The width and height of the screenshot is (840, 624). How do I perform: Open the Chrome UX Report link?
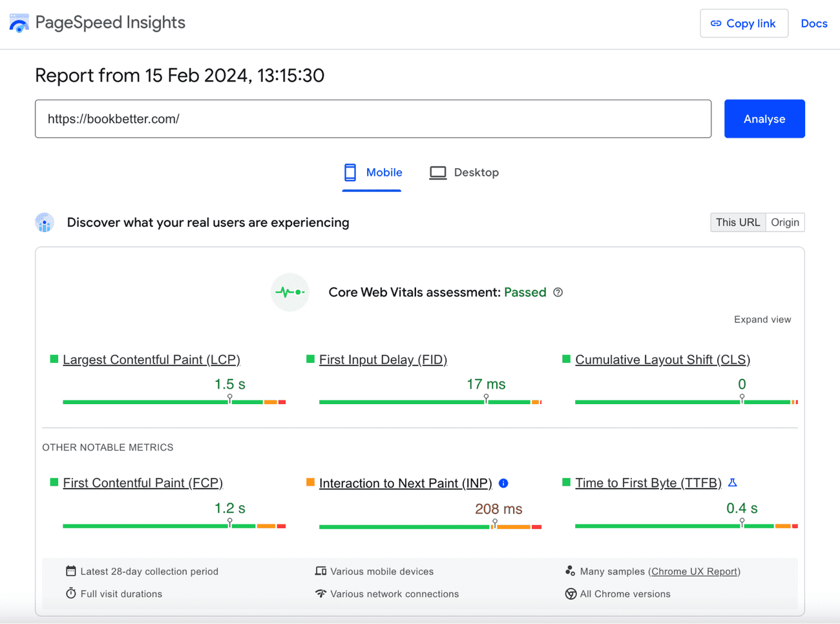point(695,572)
